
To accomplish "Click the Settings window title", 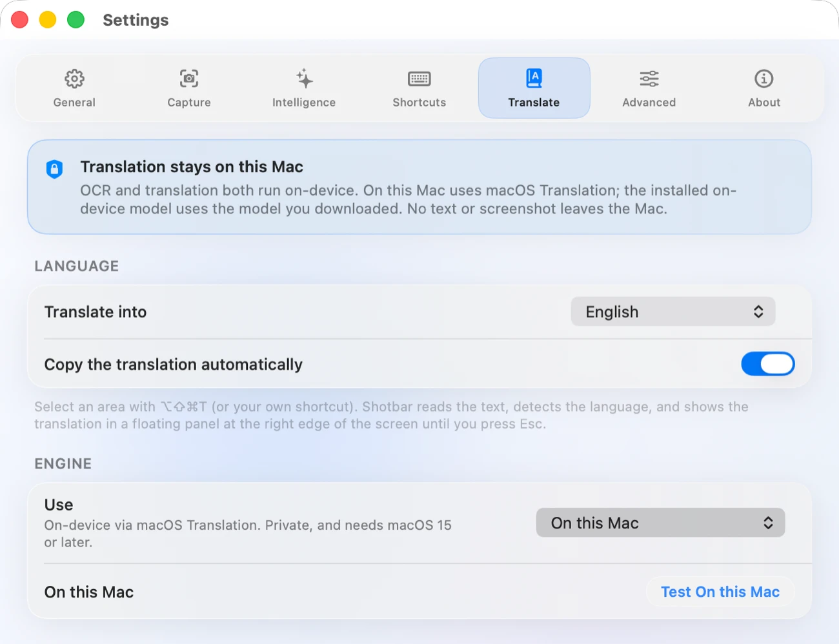I will pyautogui.click(x=136, y=20).
